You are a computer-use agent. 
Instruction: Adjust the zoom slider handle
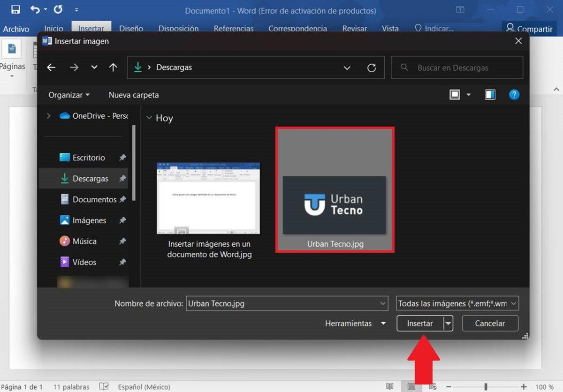point(486,386)
